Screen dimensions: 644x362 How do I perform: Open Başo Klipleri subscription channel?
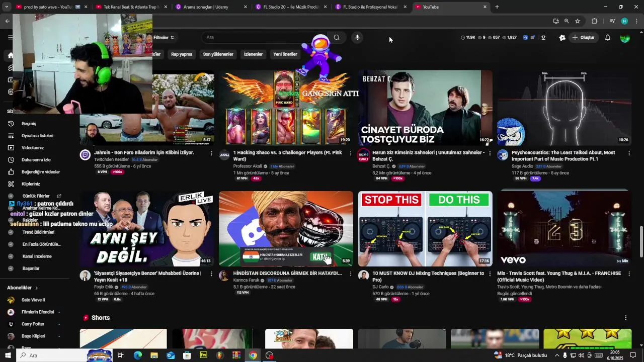(x=33, y=336)
